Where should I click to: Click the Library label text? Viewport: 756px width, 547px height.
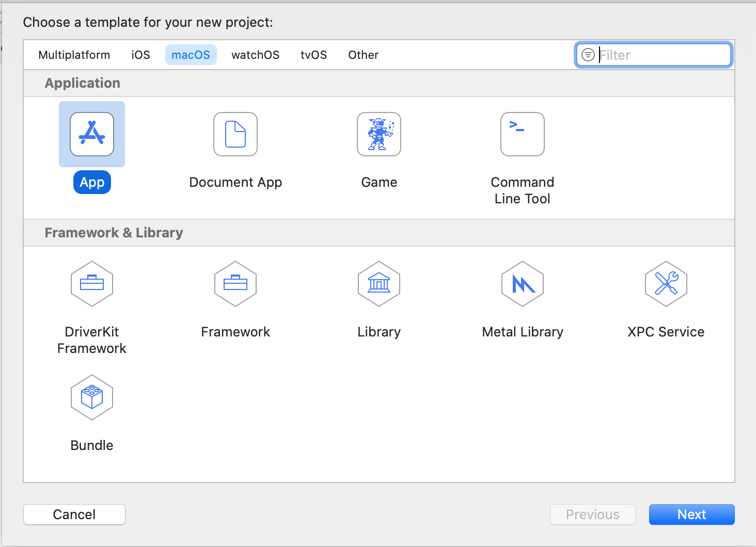(x=379, y=332)
